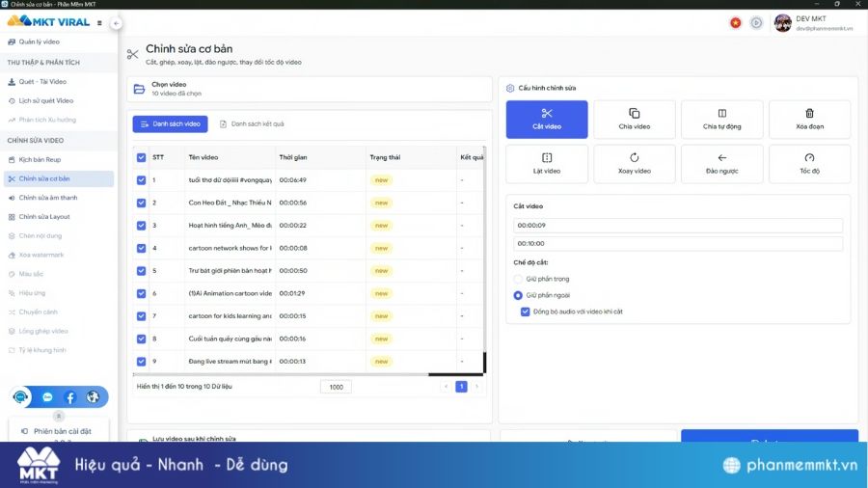
Task: Select the Giữ phần ngoài radio option
Action: tap(518, 295)
